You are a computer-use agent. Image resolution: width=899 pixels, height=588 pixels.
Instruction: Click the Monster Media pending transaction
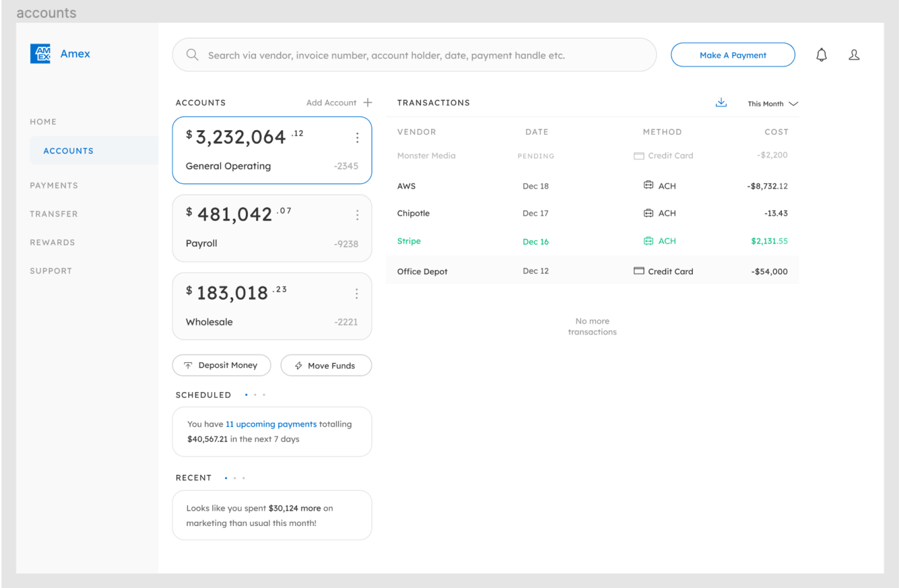(592, 156)
